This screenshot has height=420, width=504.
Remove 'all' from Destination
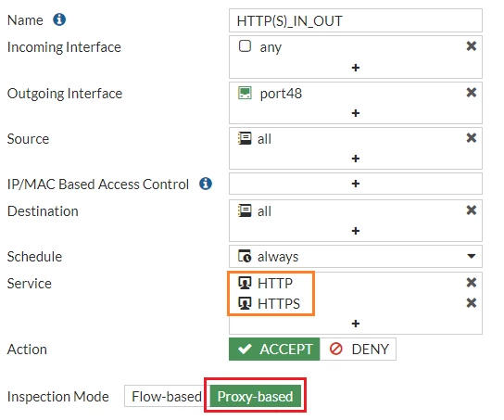[x=472, y=210]
